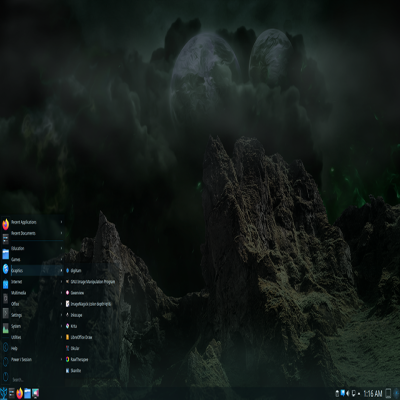Select the Graphics category

coord(37,271)
